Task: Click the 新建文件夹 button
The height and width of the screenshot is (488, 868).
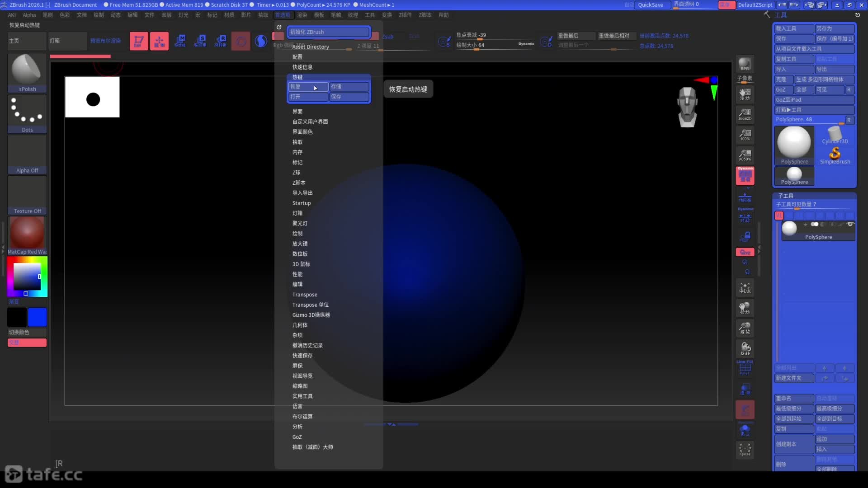Action: pos(794,378)
